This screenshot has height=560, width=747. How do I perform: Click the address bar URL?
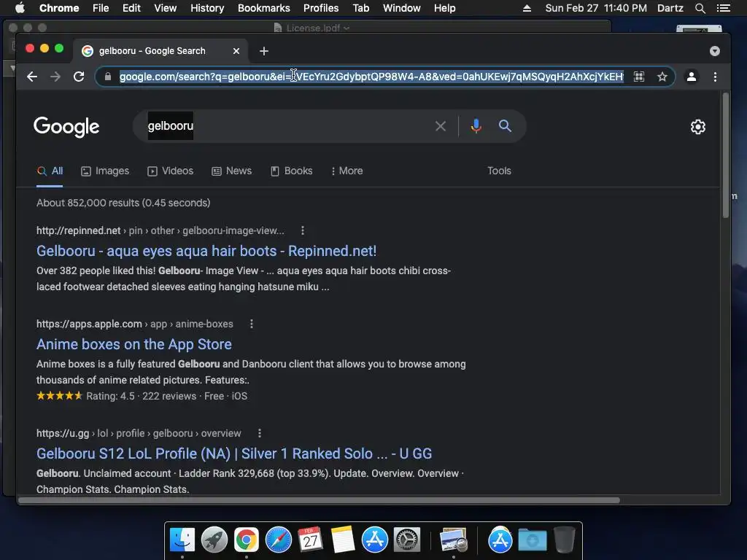pos(371,77)
